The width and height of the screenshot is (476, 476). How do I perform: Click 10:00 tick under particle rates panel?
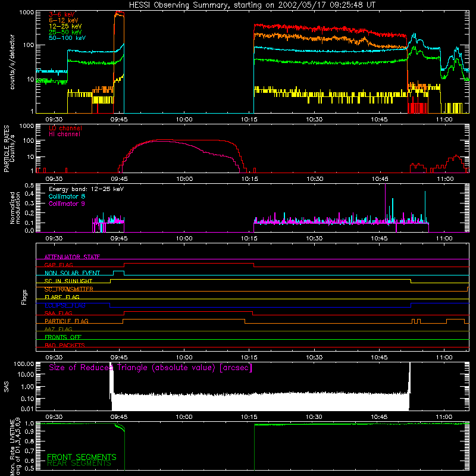point(184,179)
